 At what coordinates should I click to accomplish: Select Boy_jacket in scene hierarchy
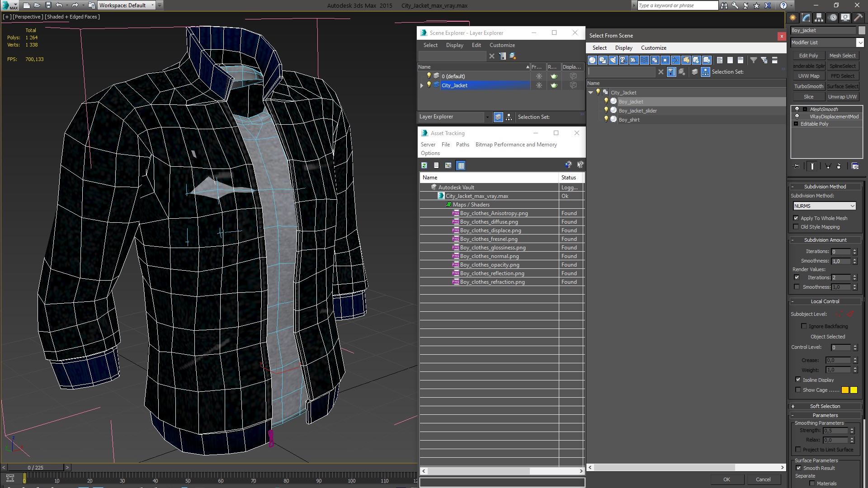click(x=630, y=101)
